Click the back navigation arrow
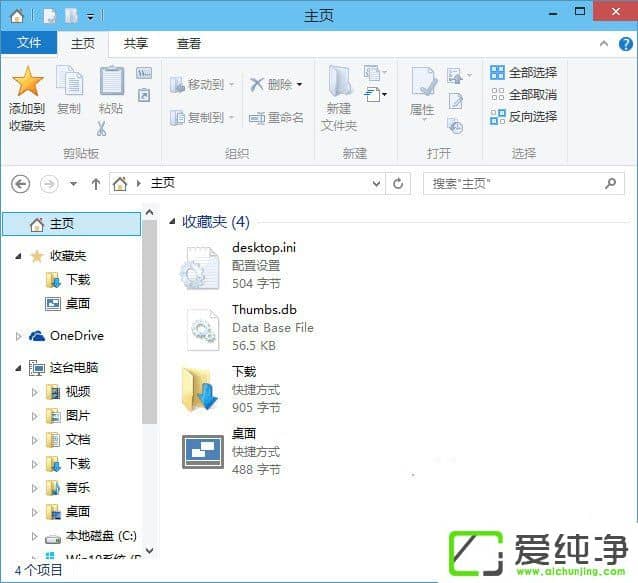Screen dimensions: 638x583 tap(20, 184)
